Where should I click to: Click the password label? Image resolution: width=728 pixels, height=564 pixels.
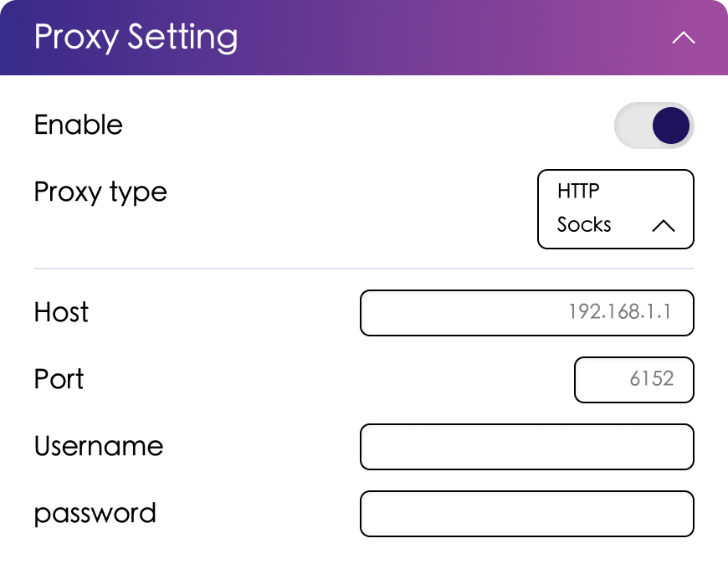(x=95, y=513)
